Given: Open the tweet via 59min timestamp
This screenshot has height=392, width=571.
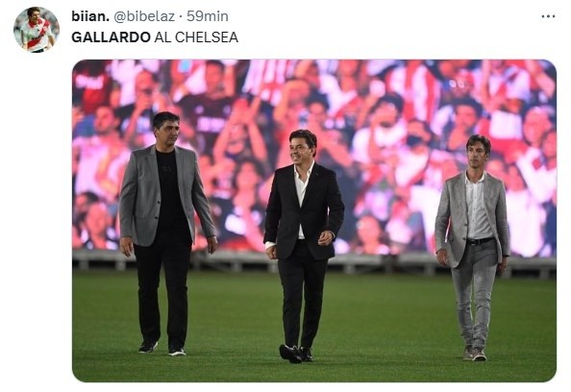Looking at the screenshot, I should [x=208, y=16].
